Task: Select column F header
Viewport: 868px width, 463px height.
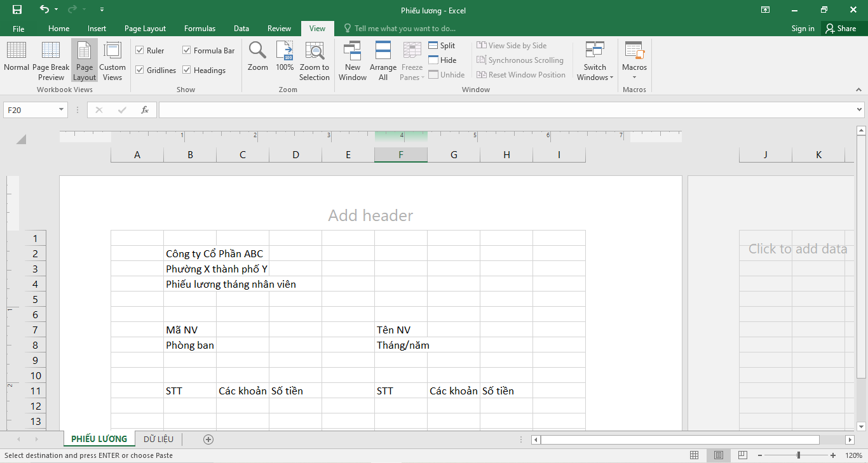Action: pos(401,155)
